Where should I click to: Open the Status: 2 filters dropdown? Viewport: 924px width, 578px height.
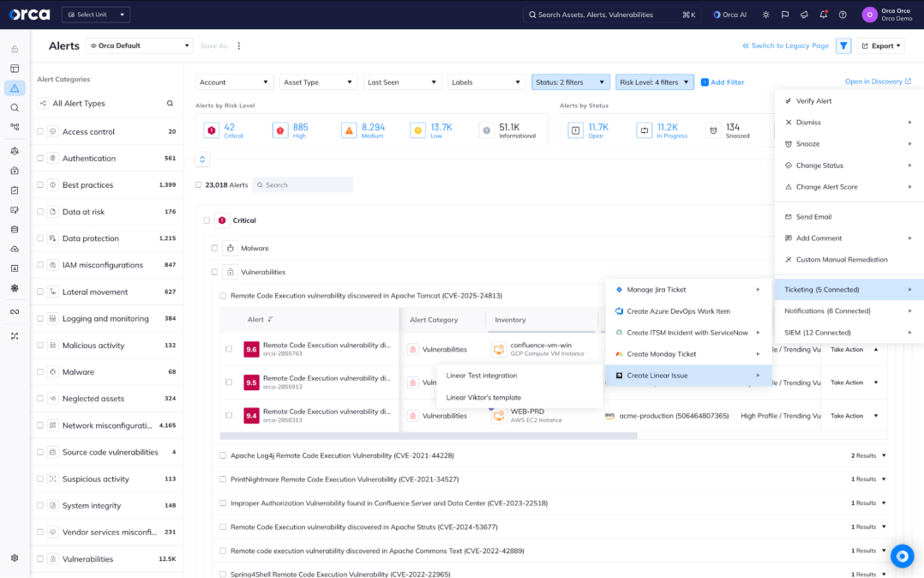[x=571, y=82]
